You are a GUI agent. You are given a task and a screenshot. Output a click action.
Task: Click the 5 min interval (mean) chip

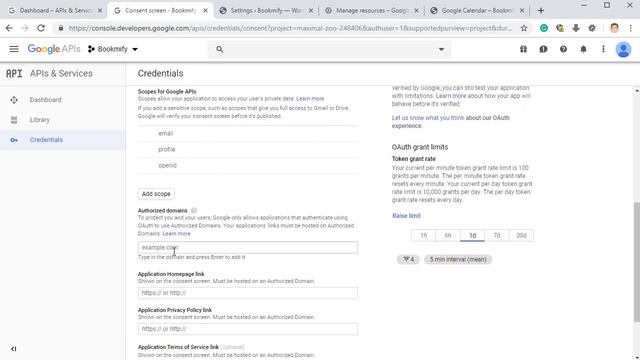point(458,259)
